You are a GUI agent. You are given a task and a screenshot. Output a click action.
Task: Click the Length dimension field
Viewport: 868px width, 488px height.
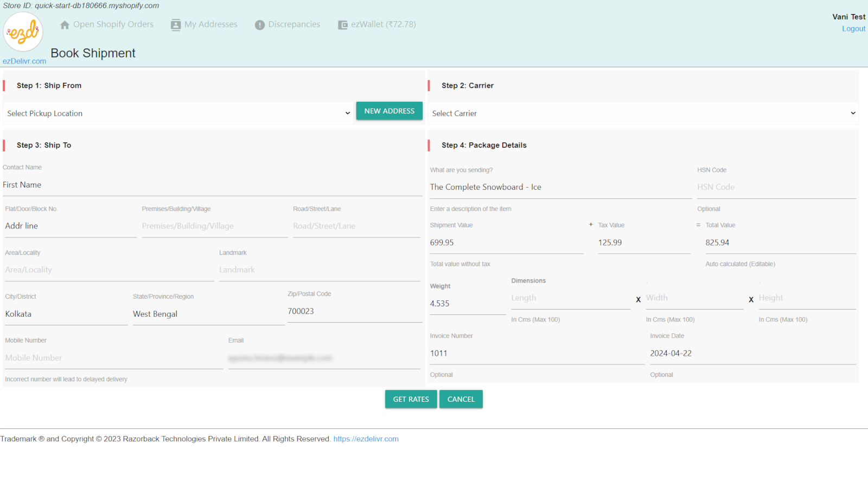pyautogui.click(x=570, y=298)
